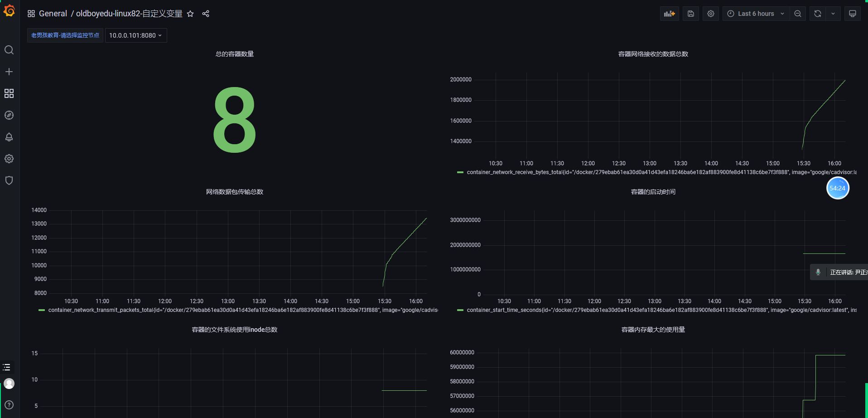Click the list icon above the avatar
Screen dimensions: 868x418
point(6,367)
